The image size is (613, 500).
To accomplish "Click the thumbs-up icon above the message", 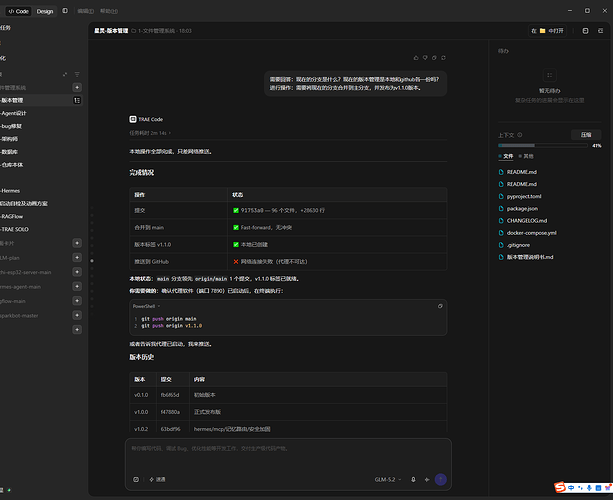I will (x=416, y=58).
